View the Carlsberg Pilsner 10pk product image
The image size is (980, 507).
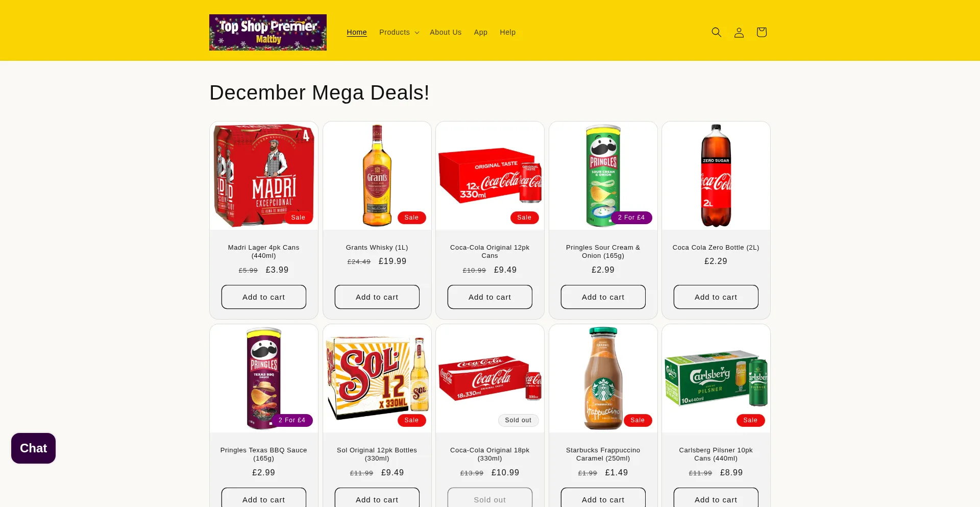click(716, 378)
